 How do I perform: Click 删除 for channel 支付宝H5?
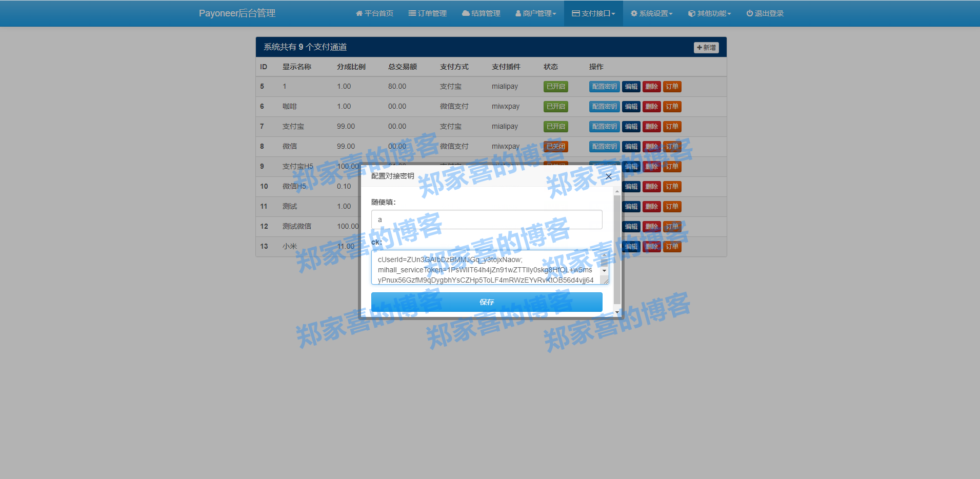pyautogui.click(x=651, y=167)
